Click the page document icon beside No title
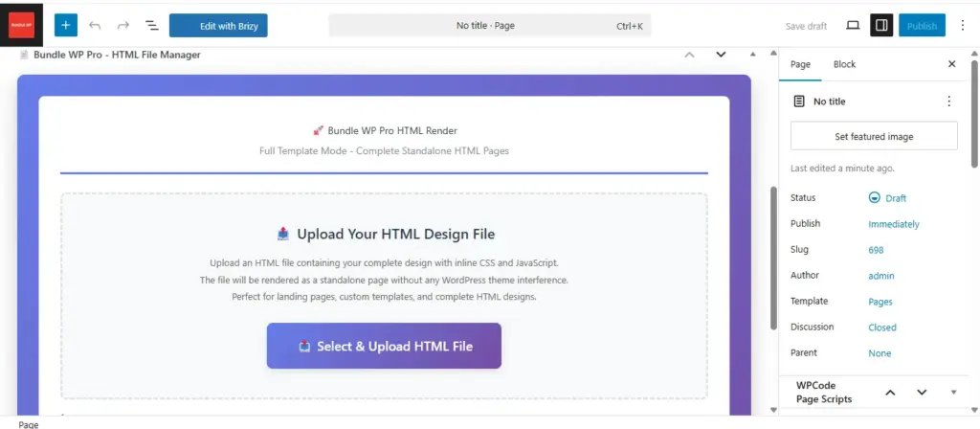 click(x=799, y=102)
